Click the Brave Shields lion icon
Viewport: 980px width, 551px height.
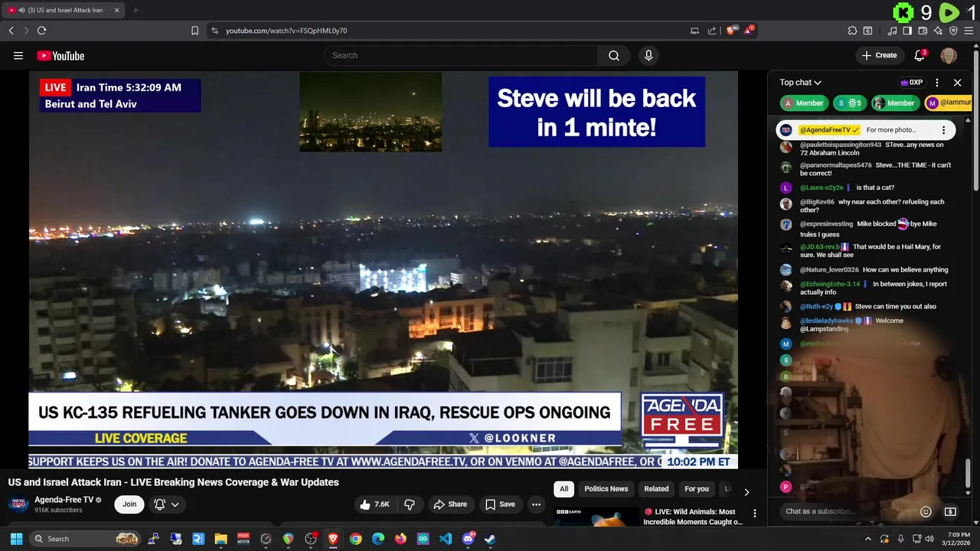(732, 31)
